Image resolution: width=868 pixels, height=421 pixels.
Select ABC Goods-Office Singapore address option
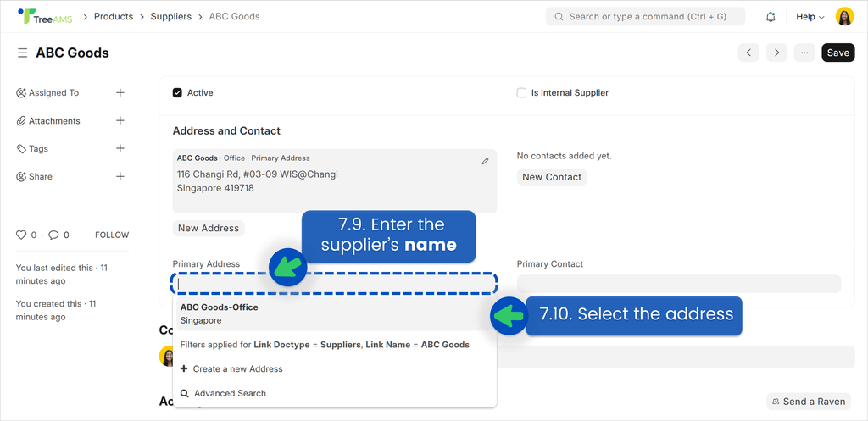pos(334,313)
